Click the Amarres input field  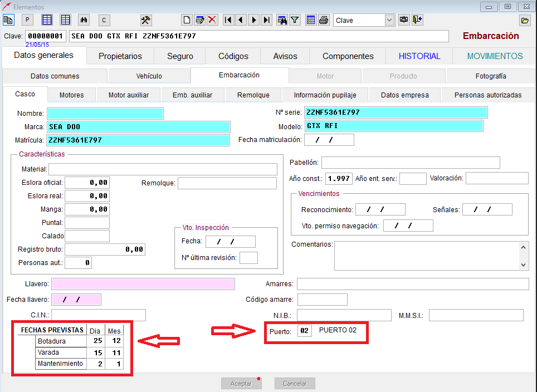point(413,284)
